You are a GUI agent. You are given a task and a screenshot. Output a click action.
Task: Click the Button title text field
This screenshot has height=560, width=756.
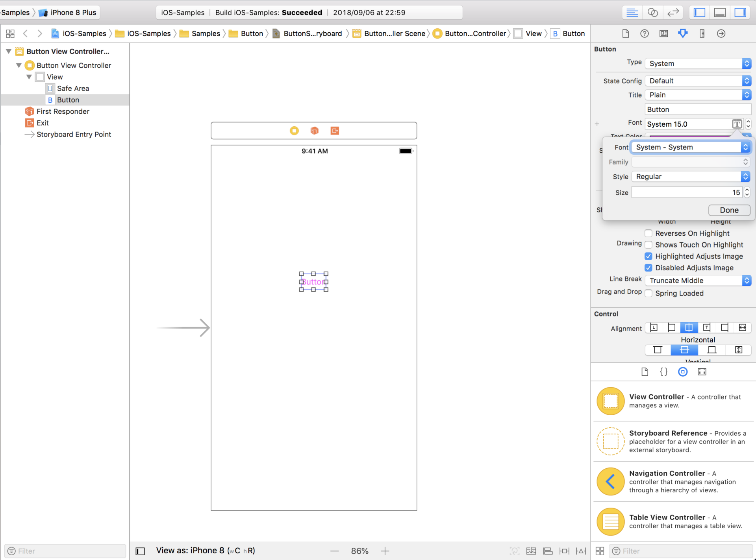(698, 109)
